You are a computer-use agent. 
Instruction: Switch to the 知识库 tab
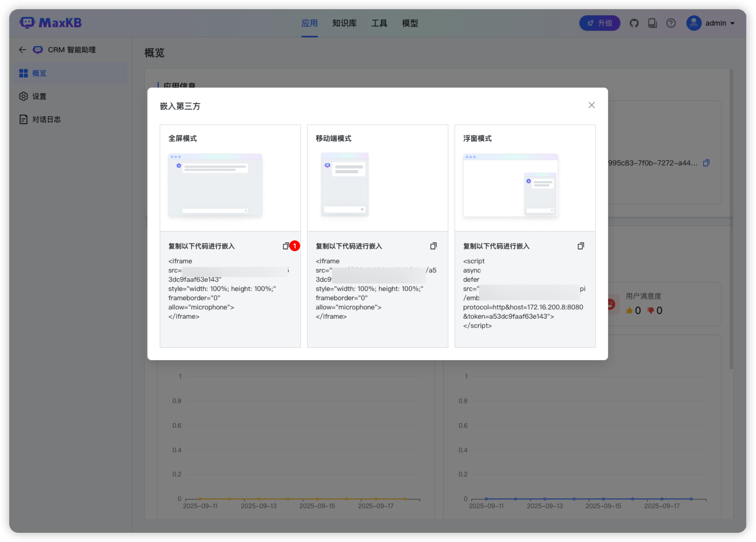[x=344, y=23]
